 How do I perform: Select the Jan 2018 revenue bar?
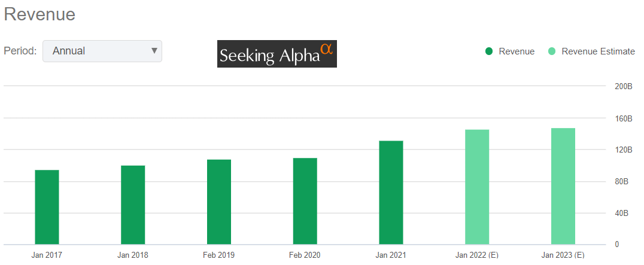tap(133, 205)
